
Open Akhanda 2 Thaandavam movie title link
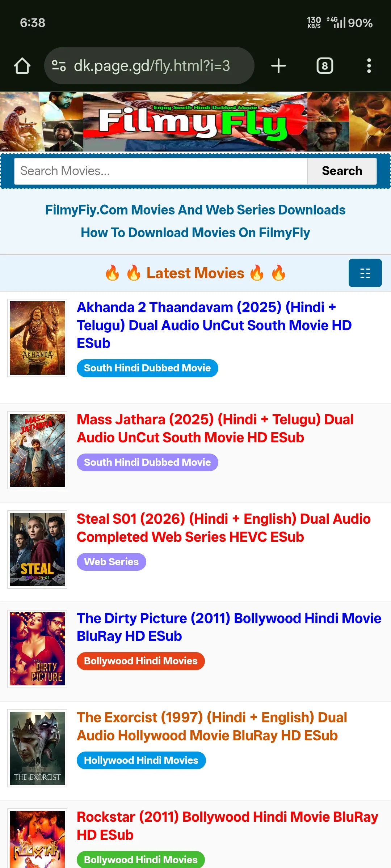[x=214, y=325]
